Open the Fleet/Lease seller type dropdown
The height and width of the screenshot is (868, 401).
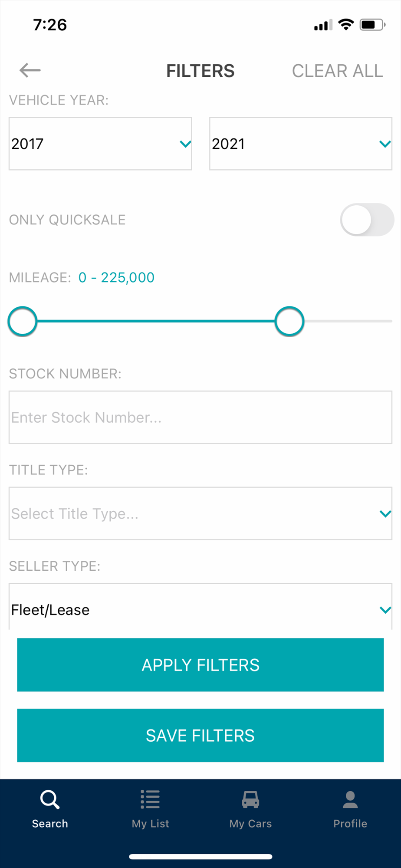point(200,609)
